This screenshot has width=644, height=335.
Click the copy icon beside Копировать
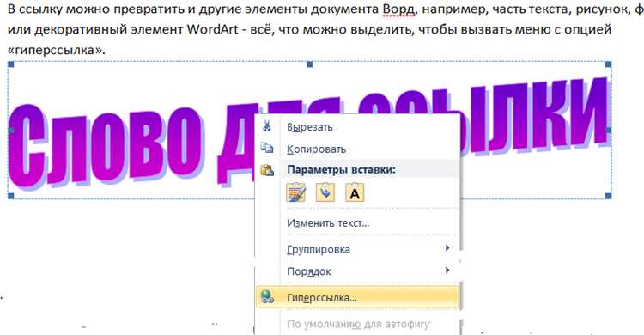[267, 148]
